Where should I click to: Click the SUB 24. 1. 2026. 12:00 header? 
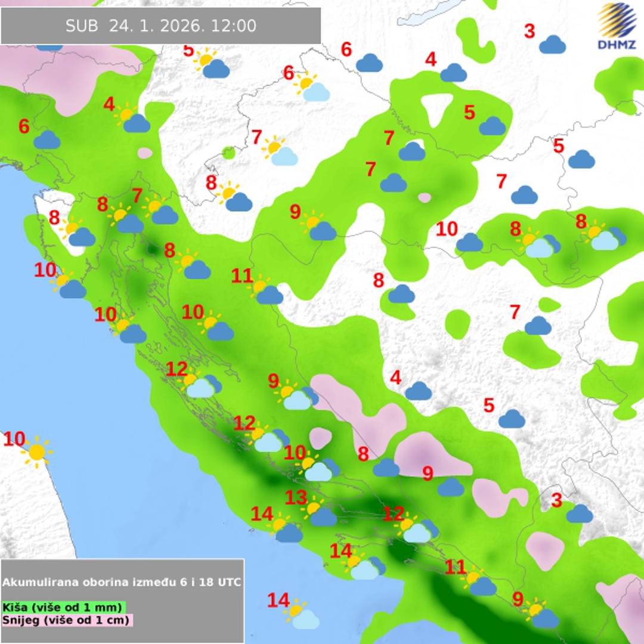click(161, 26)
